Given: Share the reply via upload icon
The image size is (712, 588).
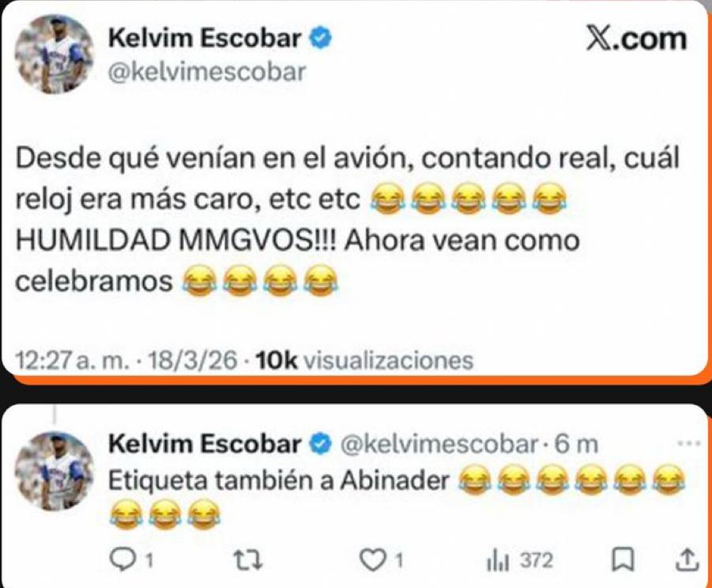Looking at the screenshot, I should (686, 560).
